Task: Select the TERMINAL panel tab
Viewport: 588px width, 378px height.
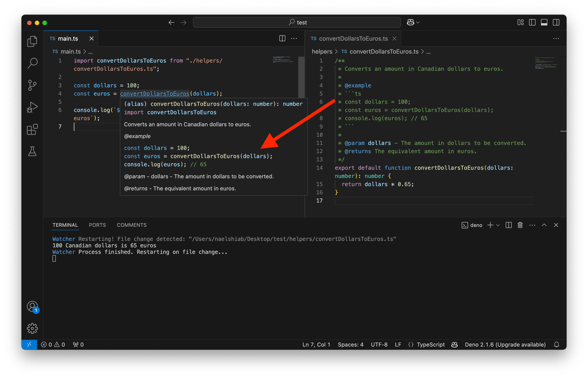Action: click(65, 225)
